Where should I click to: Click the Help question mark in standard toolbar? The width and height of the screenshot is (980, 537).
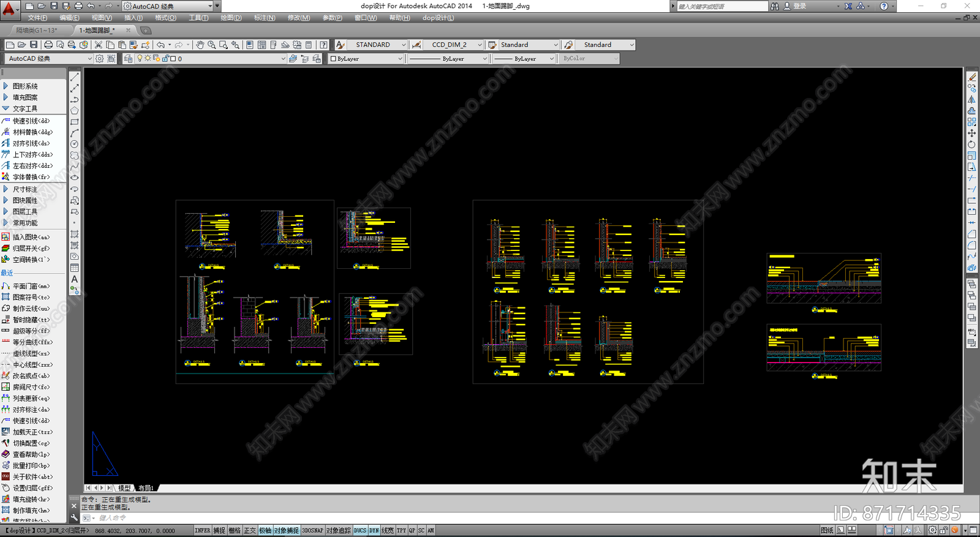(323, 45)
